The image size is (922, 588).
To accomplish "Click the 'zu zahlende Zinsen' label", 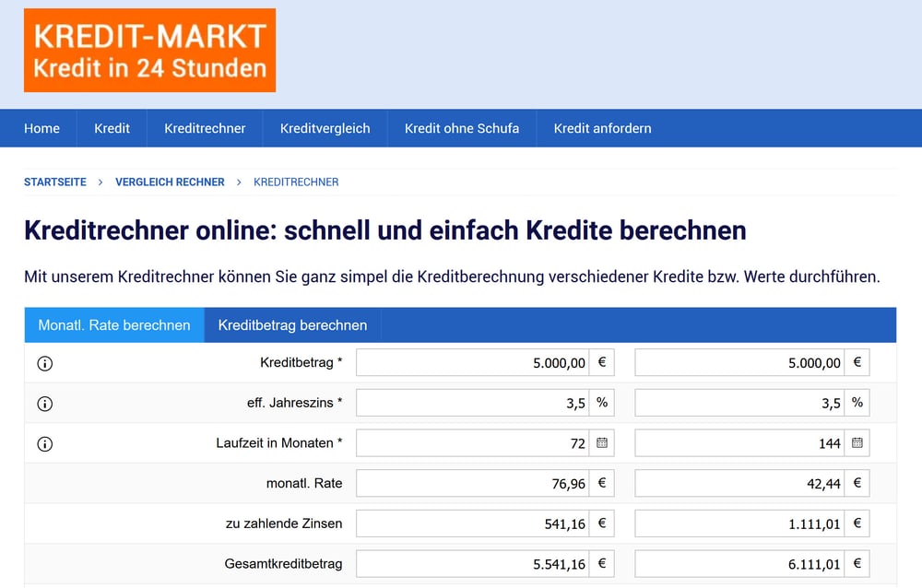I will [x=284, y=523].
